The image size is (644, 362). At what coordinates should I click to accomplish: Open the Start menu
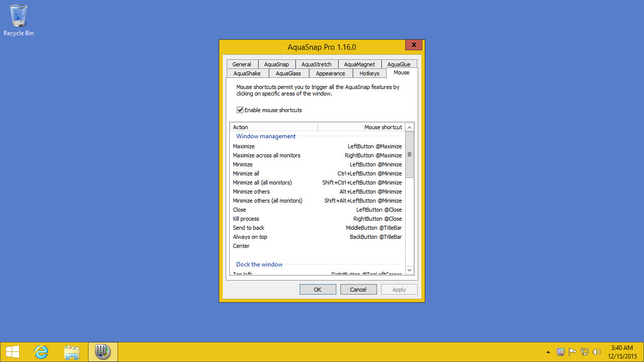point(12,351)
